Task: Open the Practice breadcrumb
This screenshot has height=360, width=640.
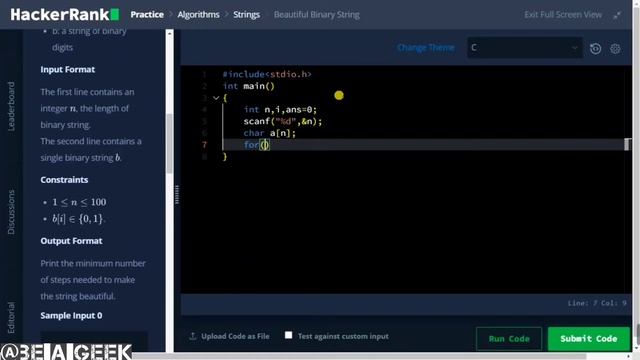Action: (x=147, y=15)
